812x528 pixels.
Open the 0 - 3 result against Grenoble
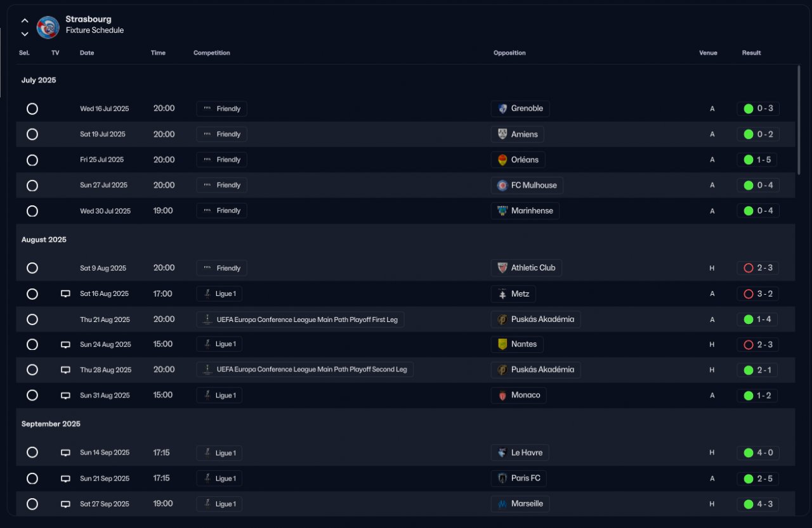(758, 108)
